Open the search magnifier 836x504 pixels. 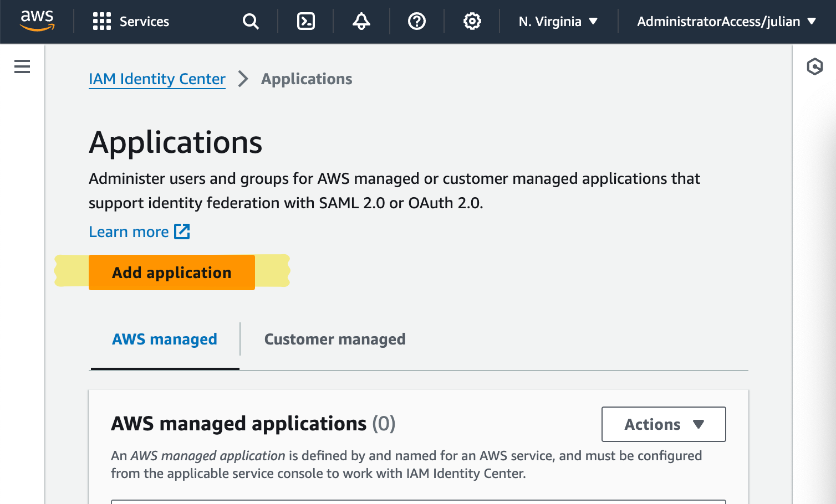[x=251, y=21]
